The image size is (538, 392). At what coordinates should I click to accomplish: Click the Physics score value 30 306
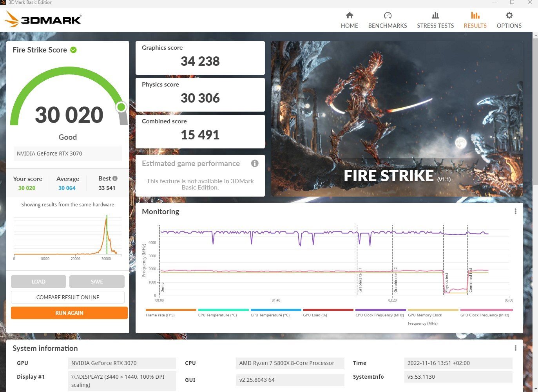coord(200,98)
